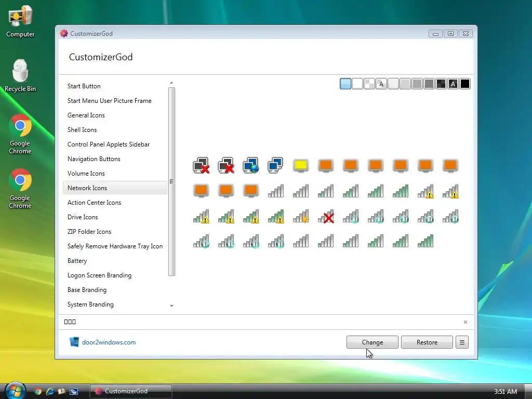
Task: Open System Branding category
Action: (x=115, y=304)
